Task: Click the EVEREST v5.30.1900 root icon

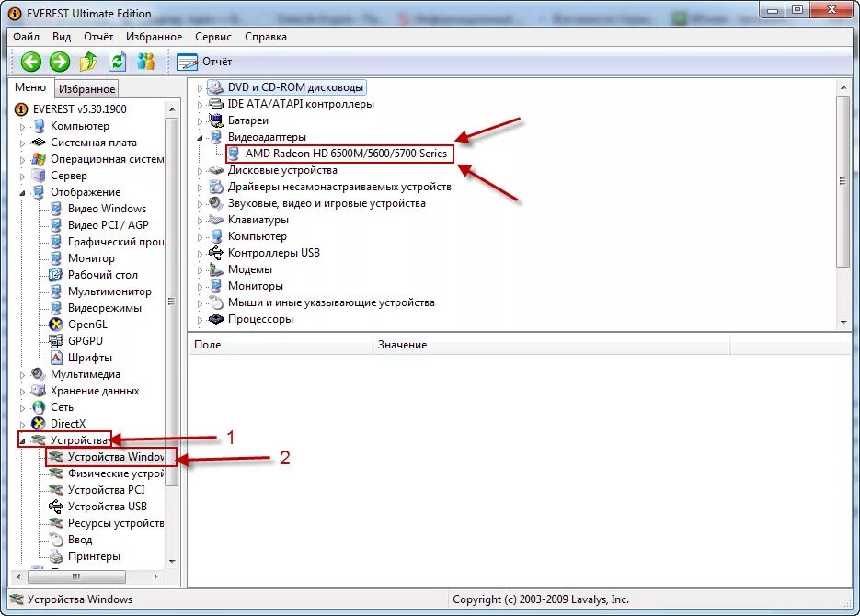Action: (x=21, y=109)
